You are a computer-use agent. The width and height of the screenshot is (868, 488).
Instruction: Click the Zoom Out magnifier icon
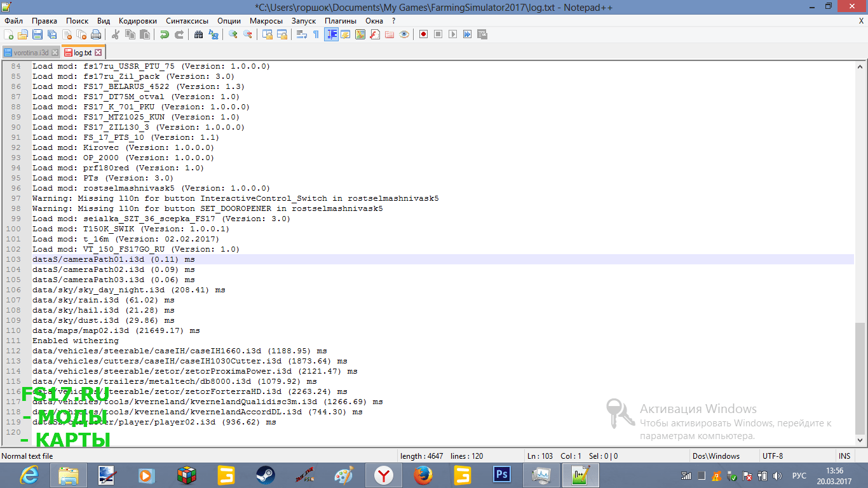click(248, 34)
